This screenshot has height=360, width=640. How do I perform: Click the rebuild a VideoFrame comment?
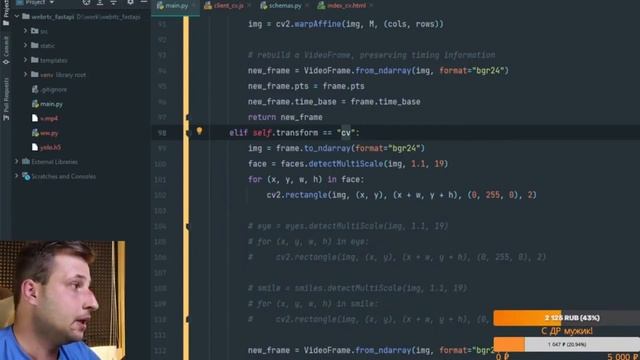371,55
